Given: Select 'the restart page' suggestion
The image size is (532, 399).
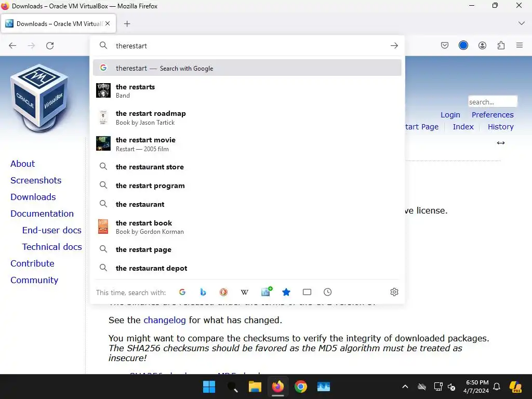Looking at the screenshot, I should pyautogui.click(x=247, y=249).
